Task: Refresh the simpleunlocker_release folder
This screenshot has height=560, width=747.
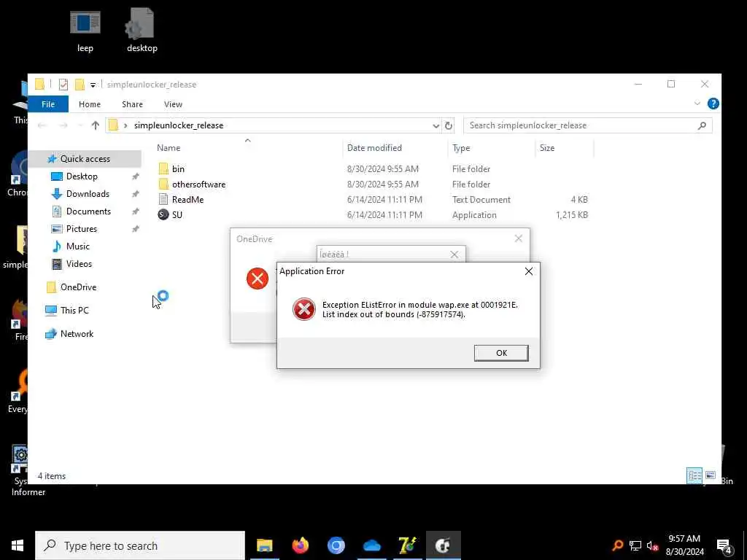Action: click(449, 125)
